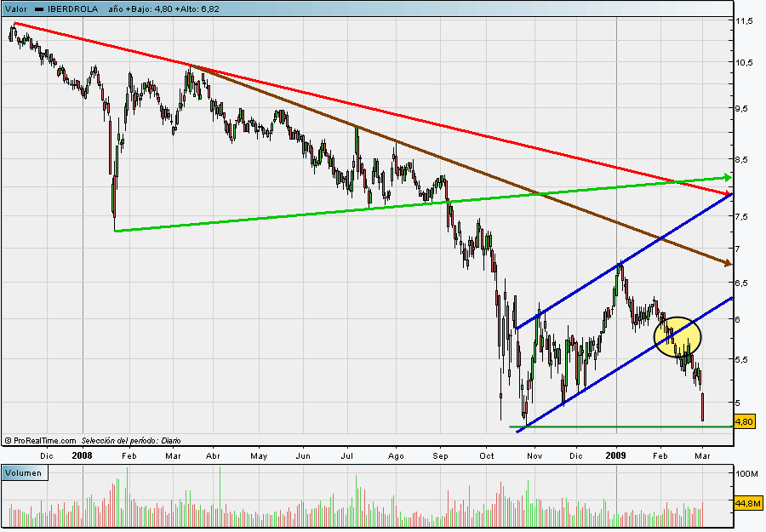Click the 'Nov' month label
Image resolution: width=766 pixels, height=532 pixels.
tap(534, 455)
